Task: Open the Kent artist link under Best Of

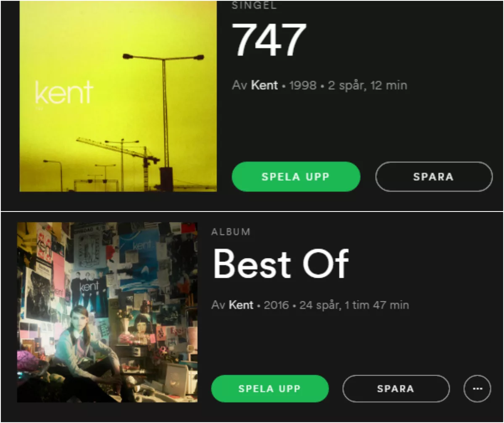Action: click(241, 305)
